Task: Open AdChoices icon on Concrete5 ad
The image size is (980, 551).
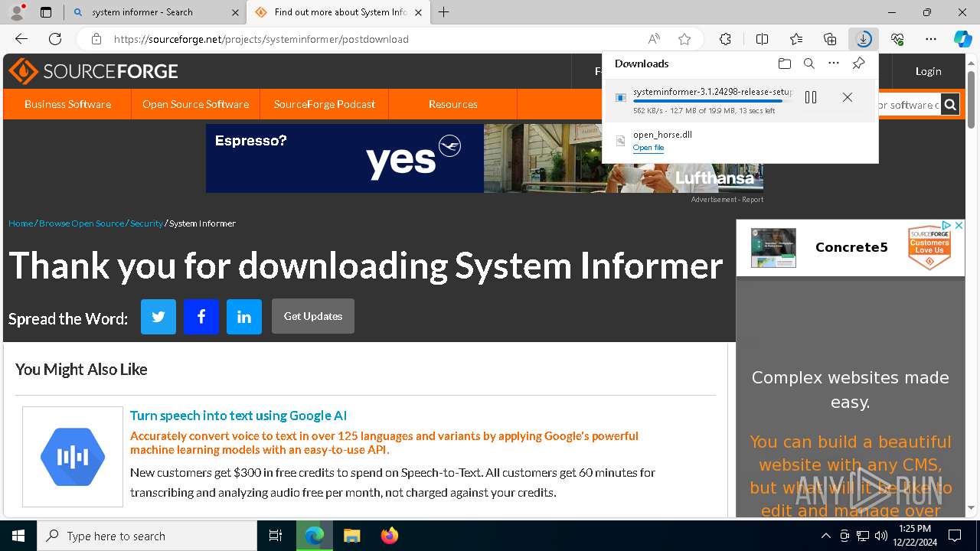Action: click(947, 225)
